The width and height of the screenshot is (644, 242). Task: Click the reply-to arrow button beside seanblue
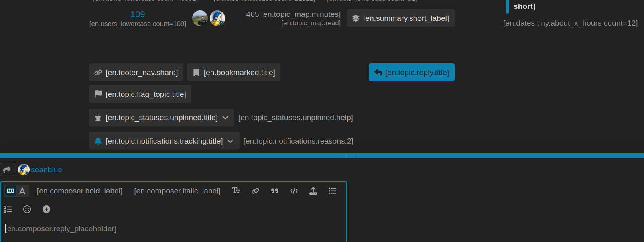[7, 170]
